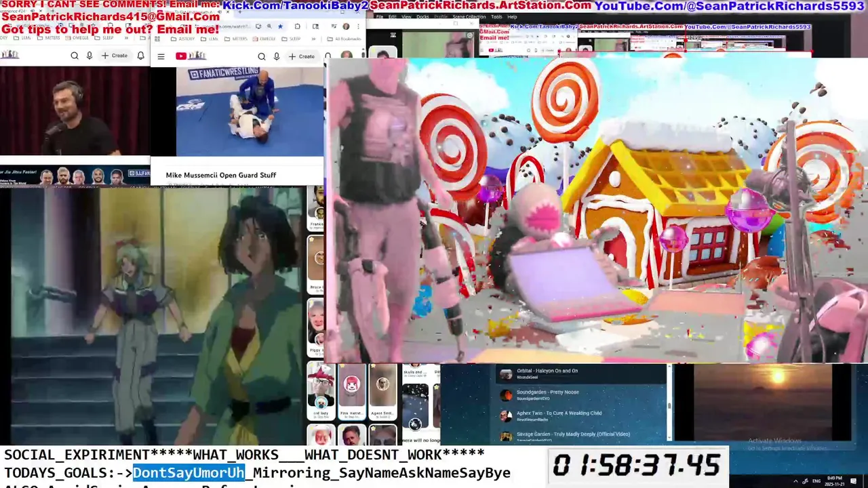
Task: Open the hamburger guide menu in the right YouTube window
Action: tap(161, 56)
